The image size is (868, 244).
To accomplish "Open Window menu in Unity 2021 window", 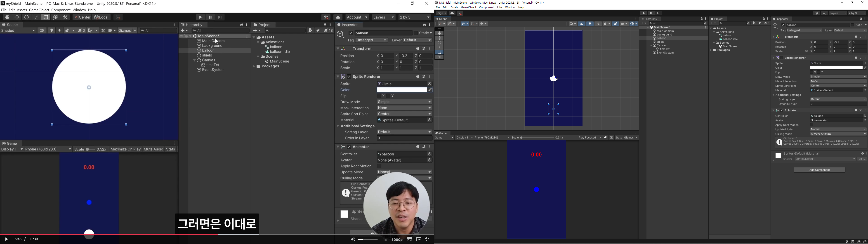I will pos(510,7).
